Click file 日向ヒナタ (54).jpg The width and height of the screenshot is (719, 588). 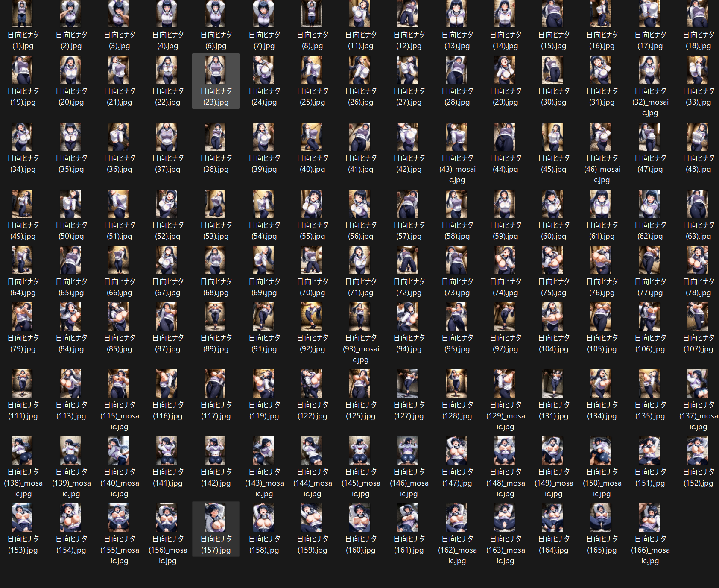[x=264, y=215]
